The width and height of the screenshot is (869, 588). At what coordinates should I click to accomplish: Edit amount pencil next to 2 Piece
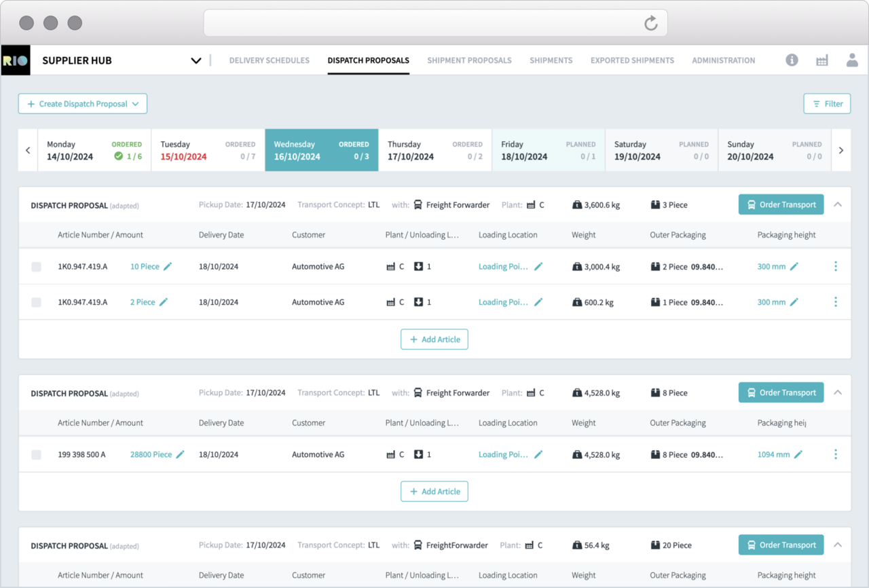click(164, 302)
